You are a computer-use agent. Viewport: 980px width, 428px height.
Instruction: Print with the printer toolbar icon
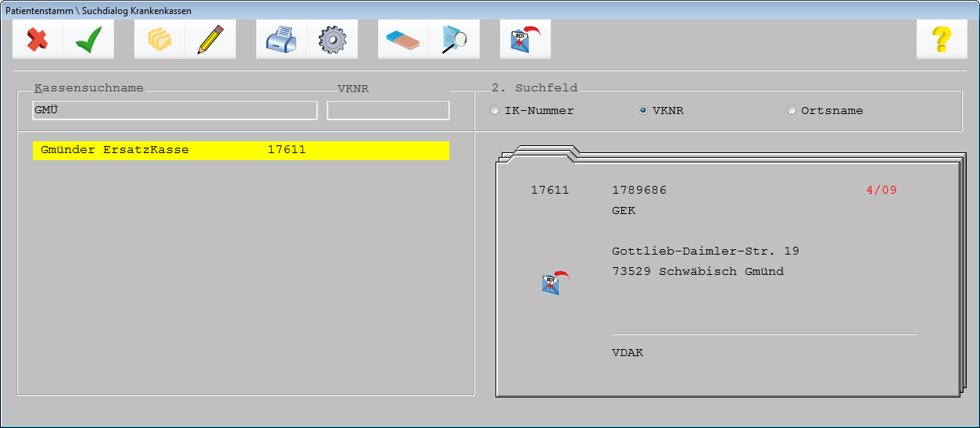[x=281, y=39]
